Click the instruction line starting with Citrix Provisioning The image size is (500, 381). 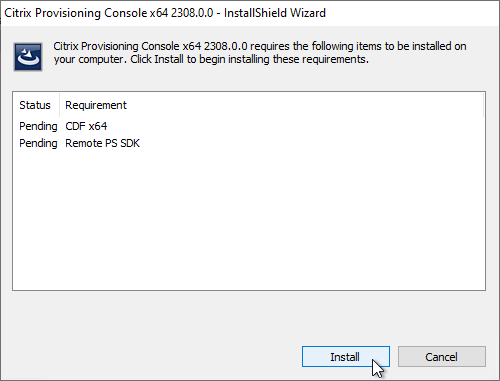pyautogui.click(x=260, y=46)
